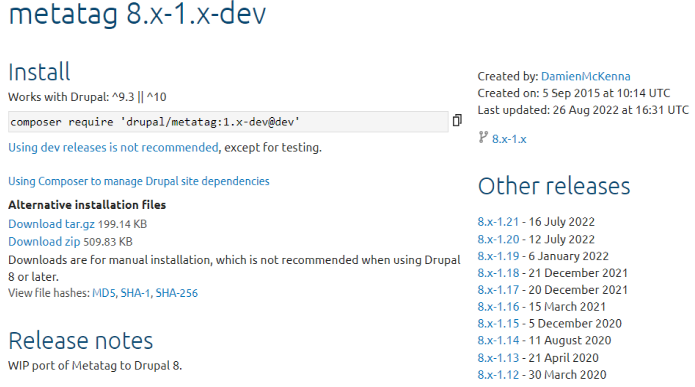Click the 'Other releases' heading

(x=554, y=186)
